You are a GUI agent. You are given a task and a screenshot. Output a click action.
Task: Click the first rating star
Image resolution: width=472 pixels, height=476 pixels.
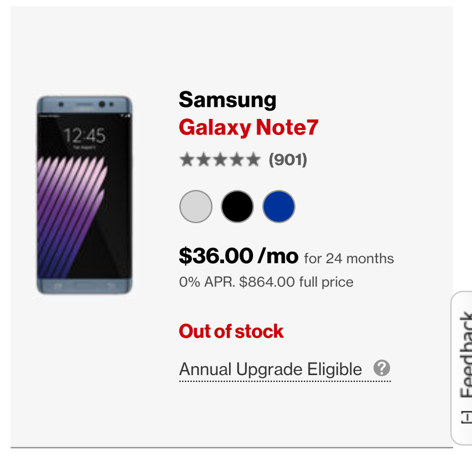187,160
